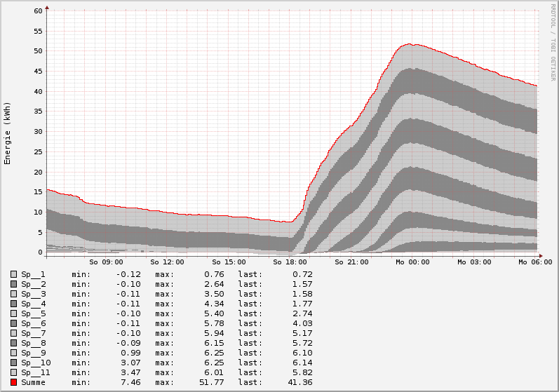Screen dimensions: 559x392
Task: Click the 'So 09:00' time axis label
Action: click(x=107, y=262)
